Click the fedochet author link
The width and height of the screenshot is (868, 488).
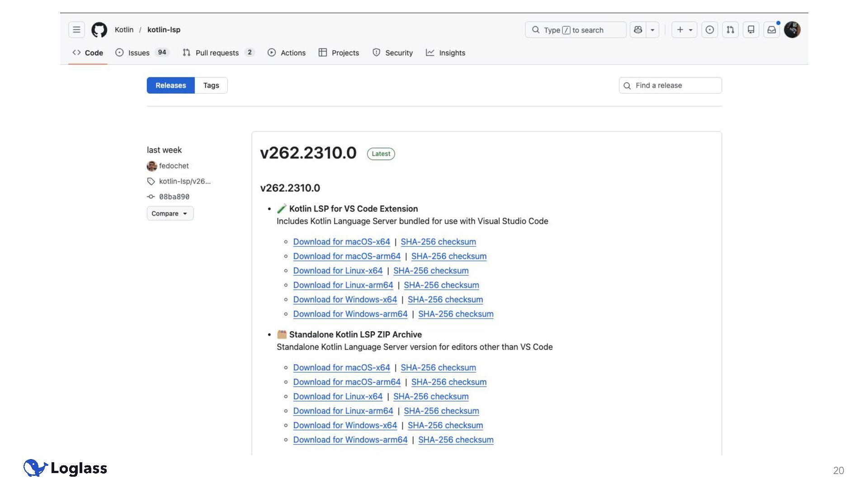pos(174,166)
